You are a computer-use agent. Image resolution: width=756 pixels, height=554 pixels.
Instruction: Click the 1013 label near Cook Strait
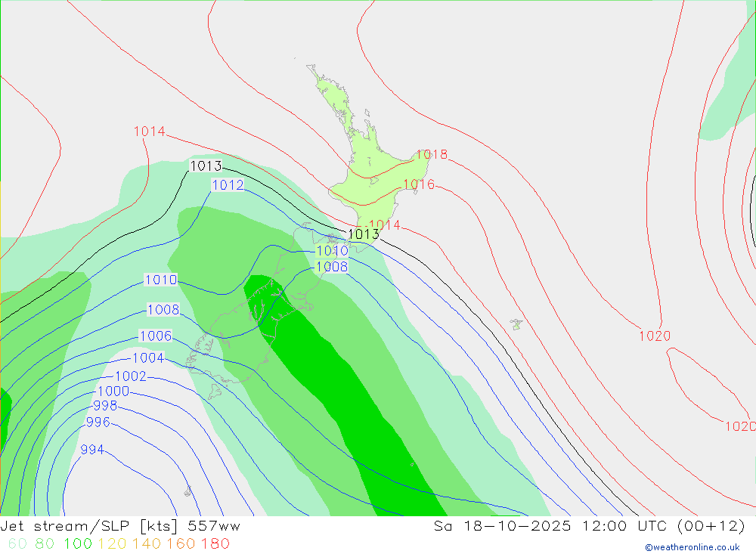(364, 234)
